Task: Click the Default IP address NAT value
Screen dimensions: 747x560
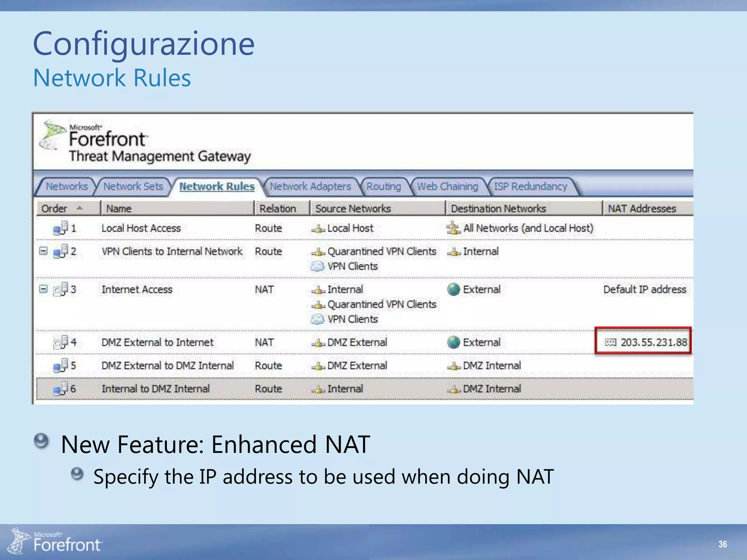Action: tap(645, 289)
